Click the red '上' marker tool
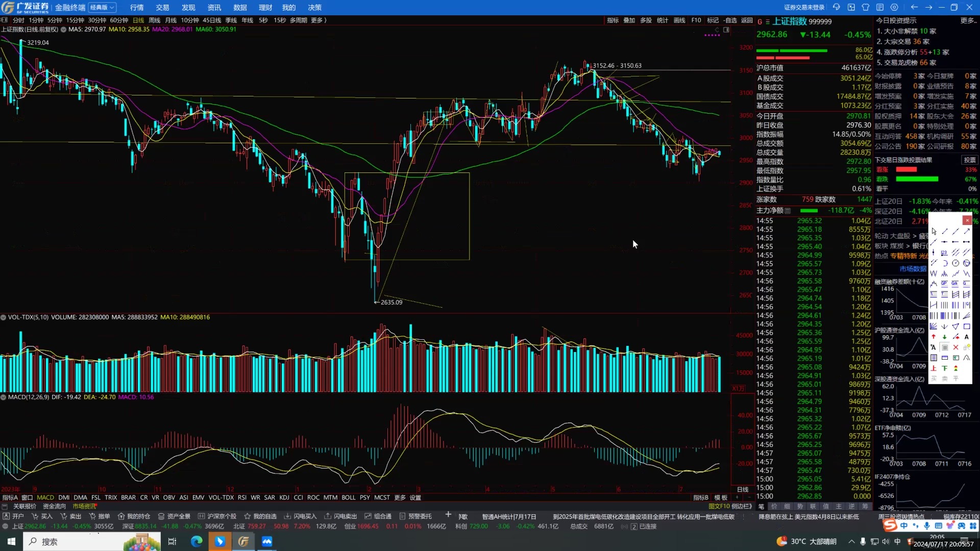Image resolution: width=980 pixels, height=551 pixels. 934,368
